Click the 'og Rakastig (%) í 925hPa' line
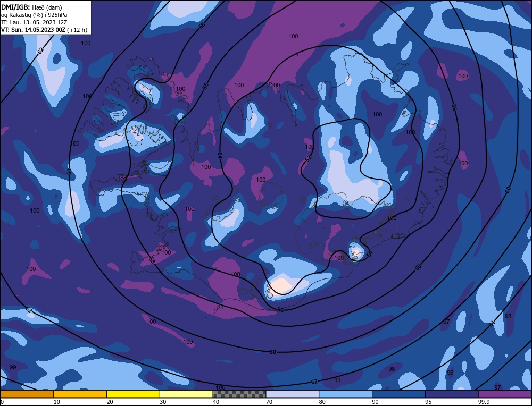Screen dimensions: 532x406 pyautogui.click(x=34, y=15)
